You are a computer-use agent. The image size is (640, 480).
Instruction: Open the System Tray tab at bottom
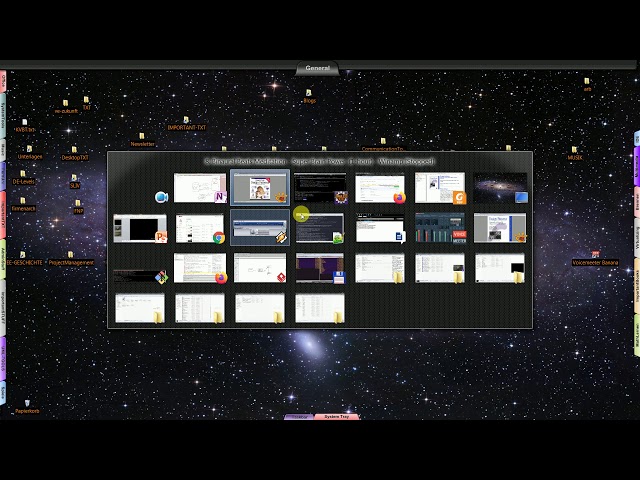pos(337,417)
